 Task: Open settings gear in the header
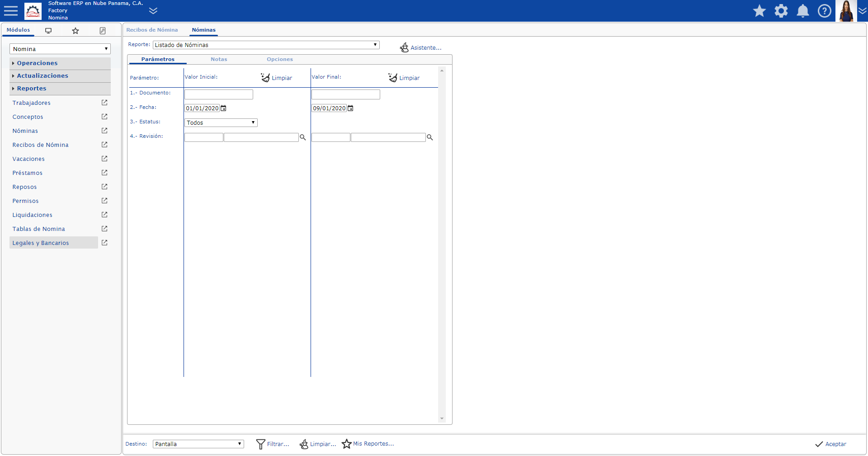tap(781, 11)
